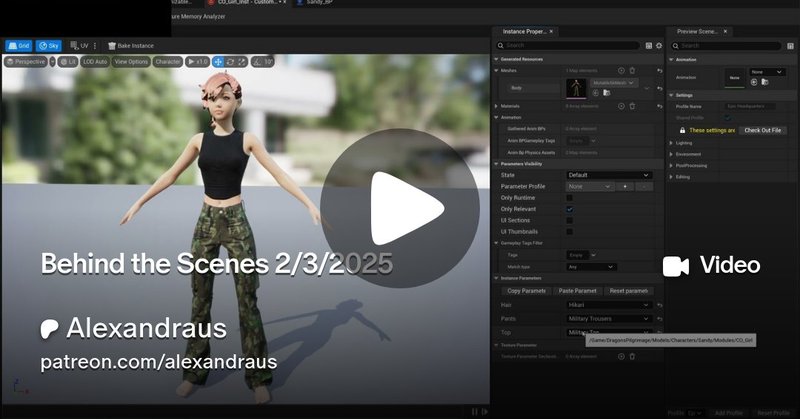
Task: Click the small arrow beside Perspective
Action: pyautogui.click(x=52, y=62)
